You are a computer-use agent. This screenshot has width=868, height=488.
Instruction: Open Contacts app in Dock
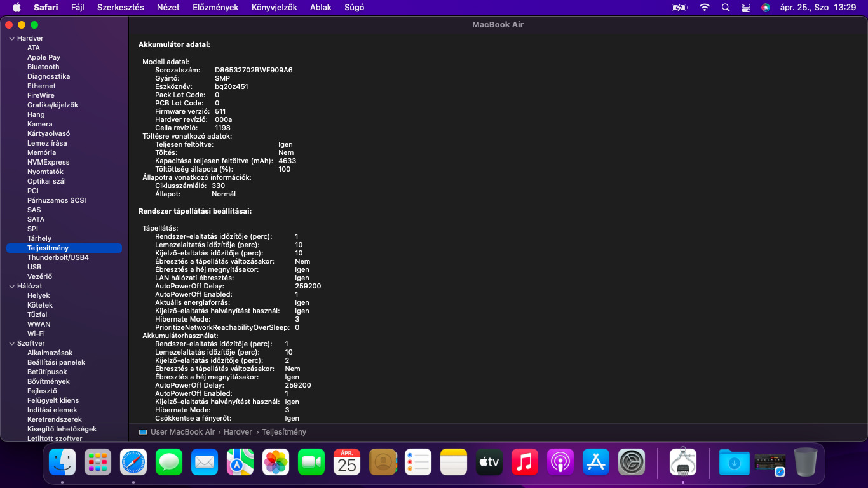point(383,462)
